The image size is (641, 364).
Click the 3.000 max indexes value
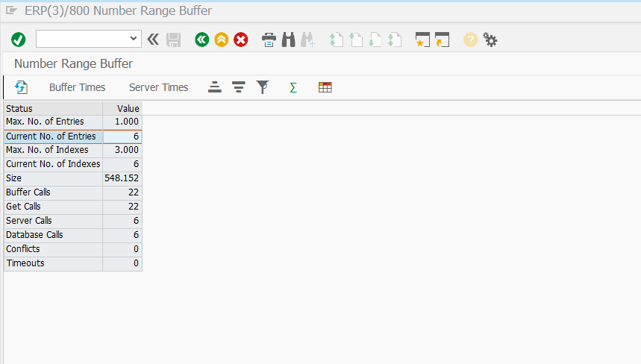(126, 150)
